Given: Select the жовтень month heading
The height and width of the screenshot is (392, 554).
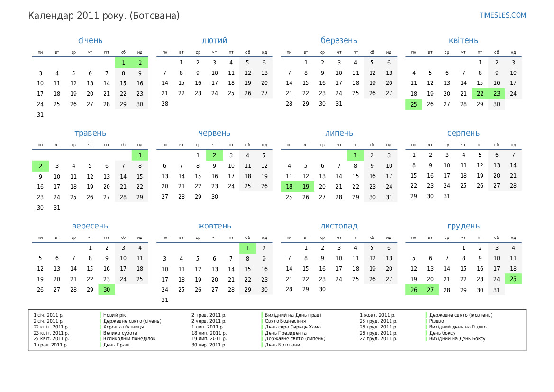Looking at the screenshot, I should [215, 226].
